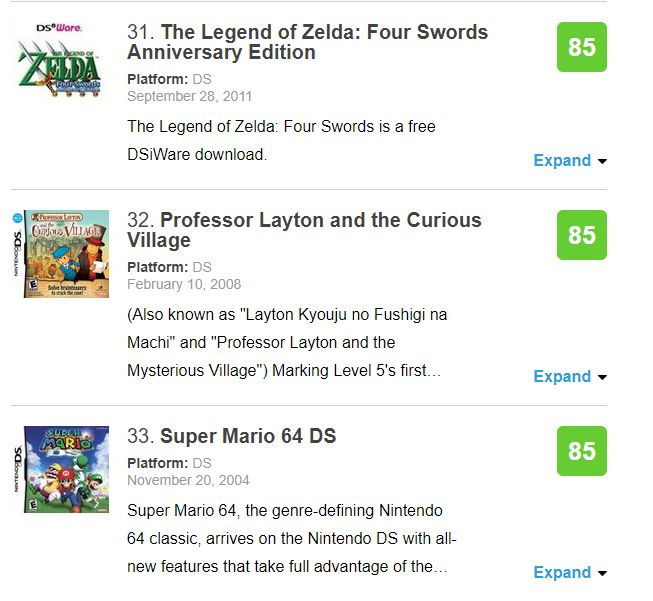Viewport: 653px width, 601px height.
Task: Click the February 10, 2008 release date
Action: (x=183, y=284)
